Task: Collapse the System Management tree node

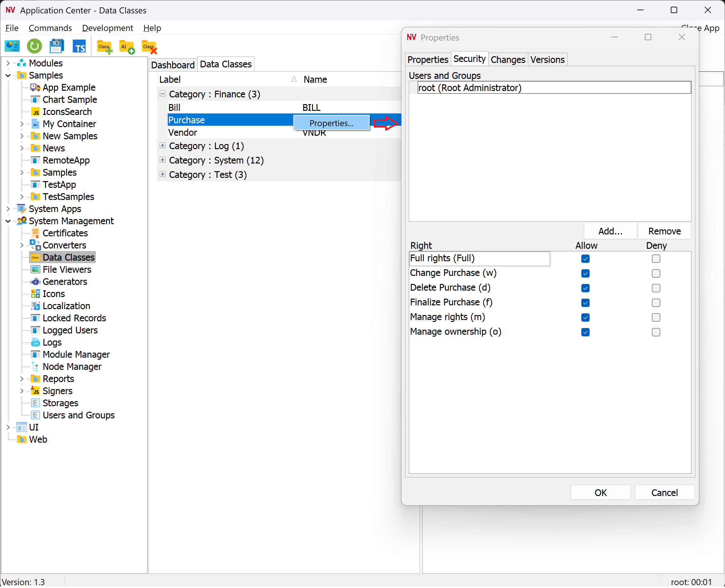Action: (8, 221)
